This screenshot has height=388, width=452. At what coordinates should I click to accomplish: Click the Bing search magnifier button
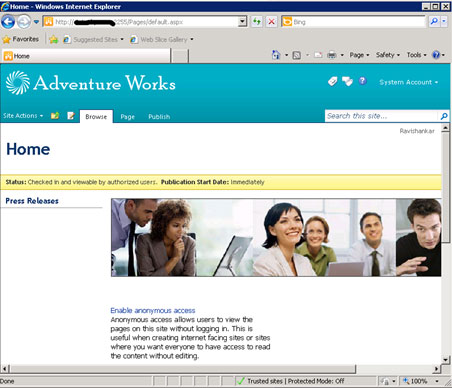pos(434,22)
